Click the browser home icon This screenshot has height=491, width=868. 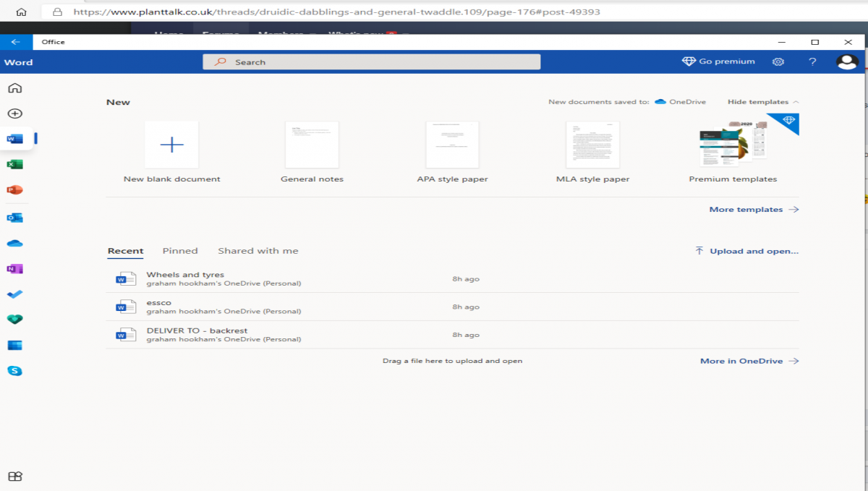coord(22,12)
